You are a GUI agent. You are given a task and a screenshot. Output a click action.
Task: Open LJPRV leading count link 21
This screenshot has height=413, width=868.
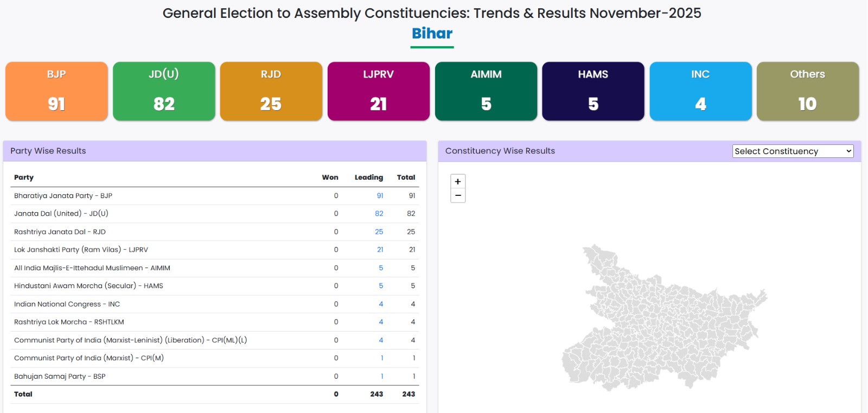coord(380,250)
